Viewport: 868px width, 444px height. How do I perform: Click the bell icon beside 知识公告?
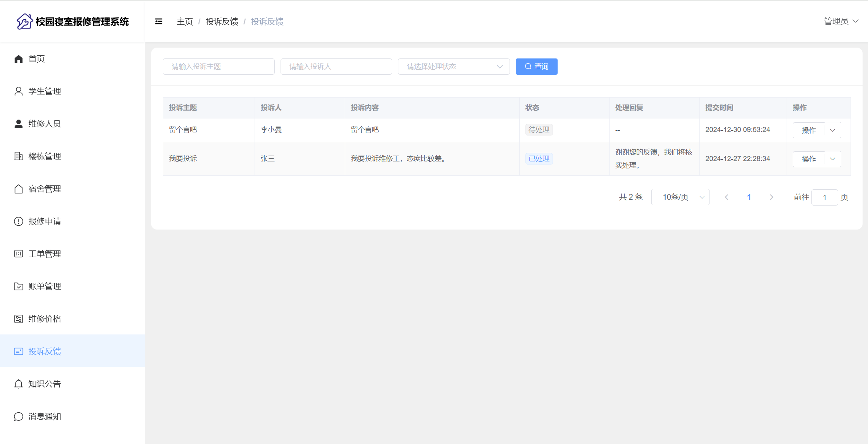[x=18, y=384]
